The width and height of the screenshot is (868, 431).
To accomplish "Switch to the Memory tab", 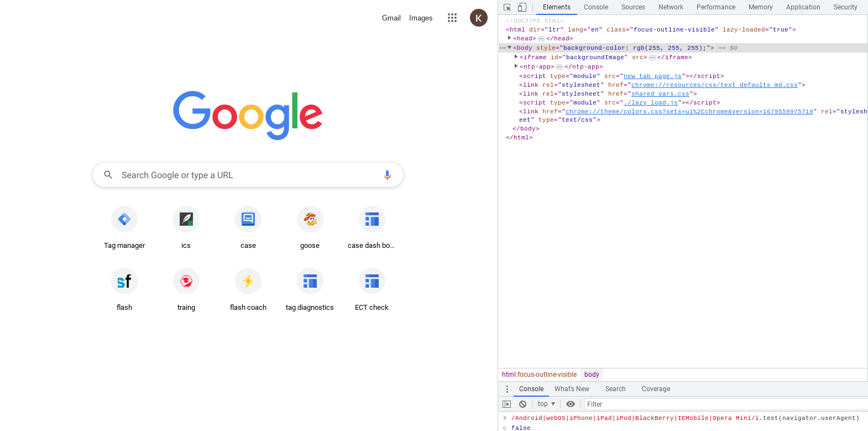I will pos(761,7).
